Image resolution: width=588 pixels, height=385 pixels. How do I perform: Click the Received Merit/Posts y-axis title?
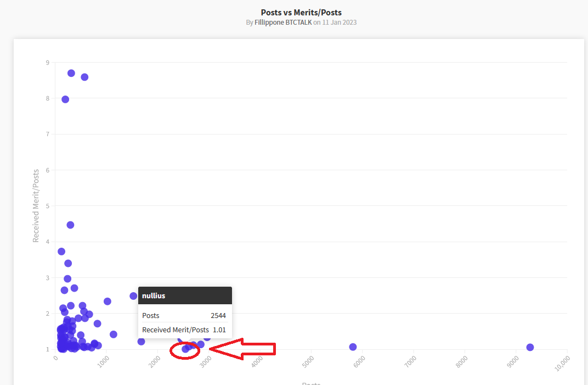pos(36,206)
